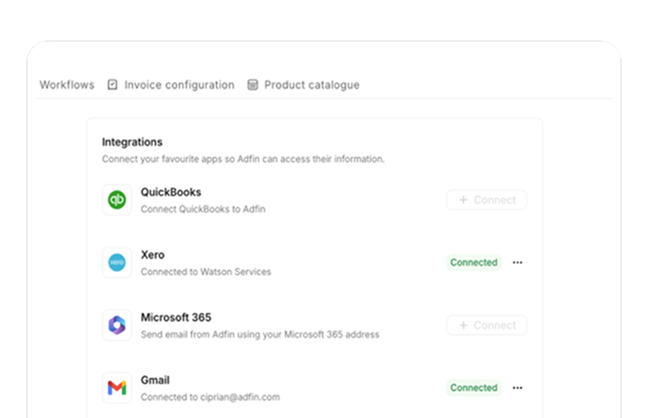Screen dimensions: 648x418
Task: Click the Microsoft 365 logo icon
Action: 117,325
